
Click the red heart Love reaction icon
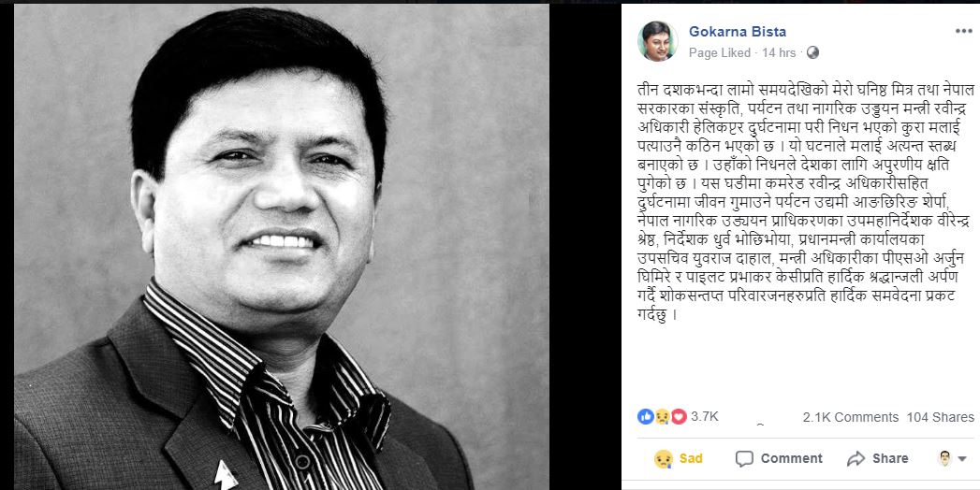[679, 416]
